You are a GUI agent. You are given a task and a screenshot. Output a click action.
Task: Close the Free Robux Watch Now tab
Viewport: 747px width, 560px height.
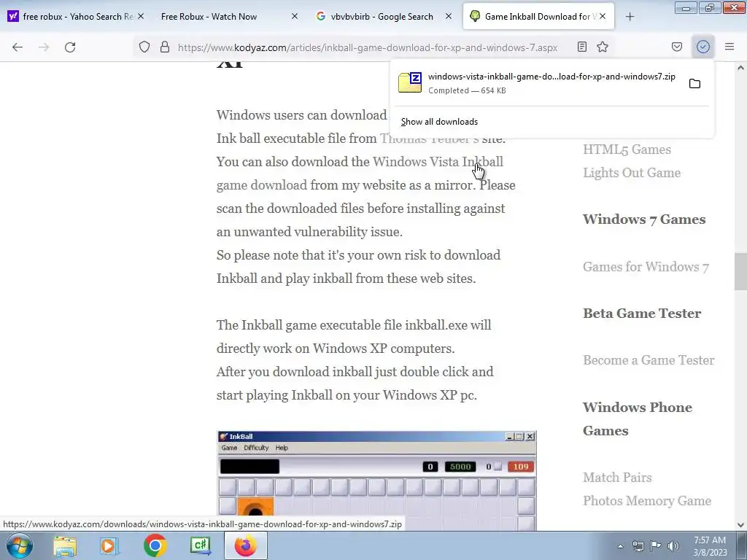point(295,17)
